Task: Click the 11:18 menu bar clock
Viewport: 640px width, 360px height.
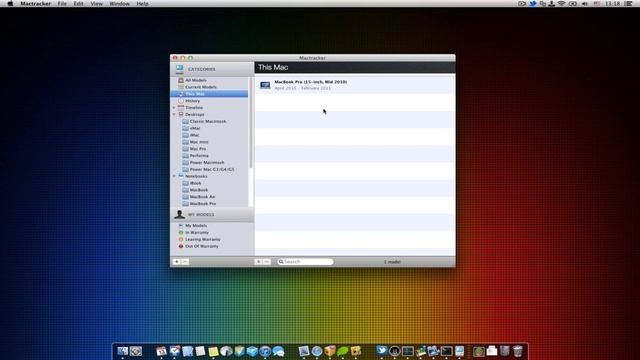Action: (613, 4)
